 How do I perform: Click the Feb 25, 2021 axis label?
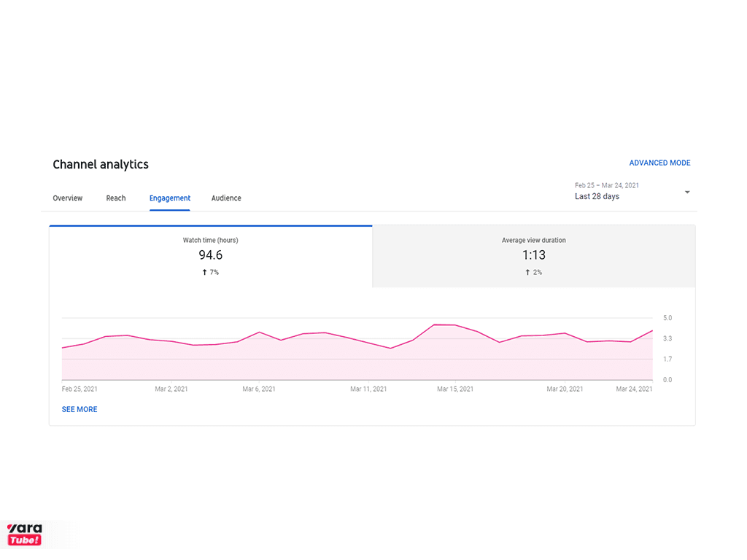tap(80, 389)
